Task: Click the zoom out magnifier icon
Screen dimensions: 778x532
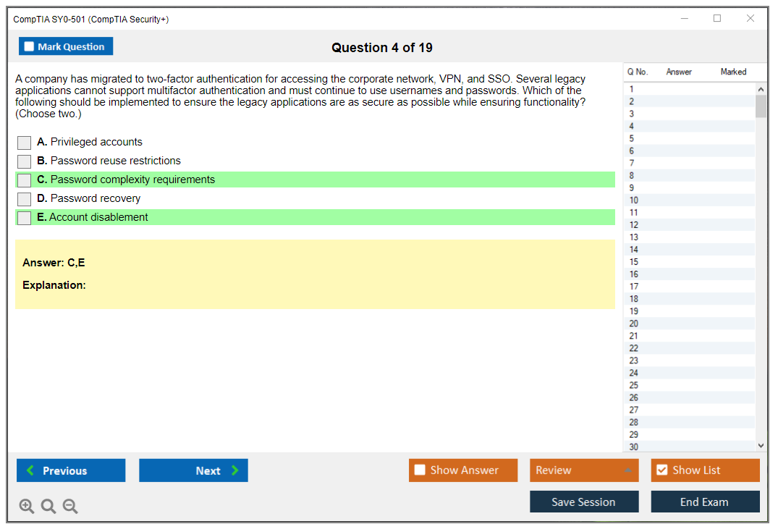Action: [70, 507]
